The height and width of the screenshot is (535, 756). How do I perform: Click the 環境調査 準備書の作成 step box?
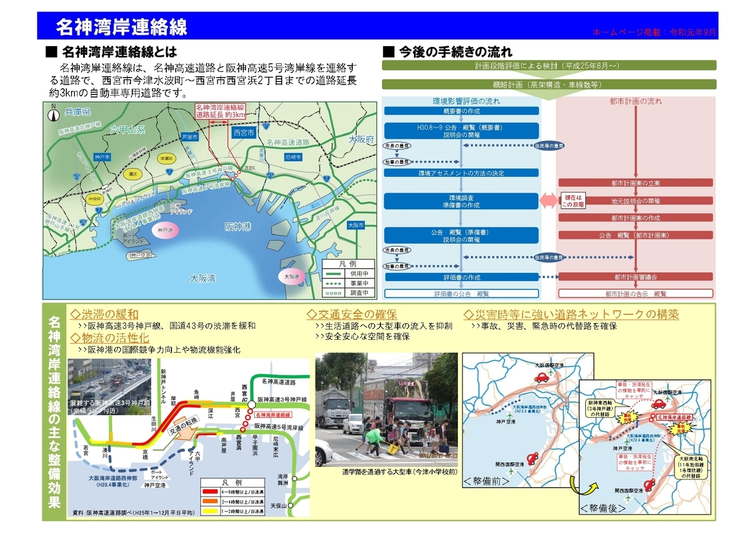click(462, 201)
